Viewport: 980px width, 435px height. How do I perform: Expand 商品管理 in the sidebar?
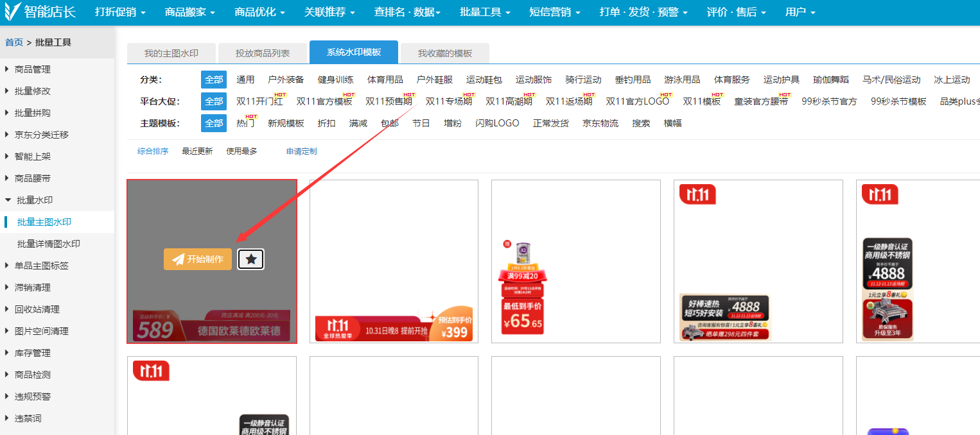click(33, 69)
